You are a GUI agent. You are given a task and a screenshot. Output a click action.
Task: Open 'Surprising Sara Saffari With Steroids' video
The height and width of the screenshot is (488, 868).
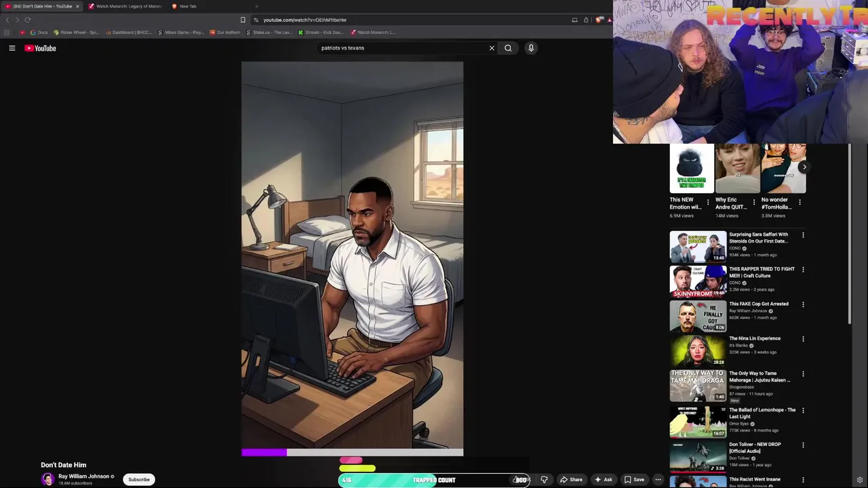click(x=698, y=247)
